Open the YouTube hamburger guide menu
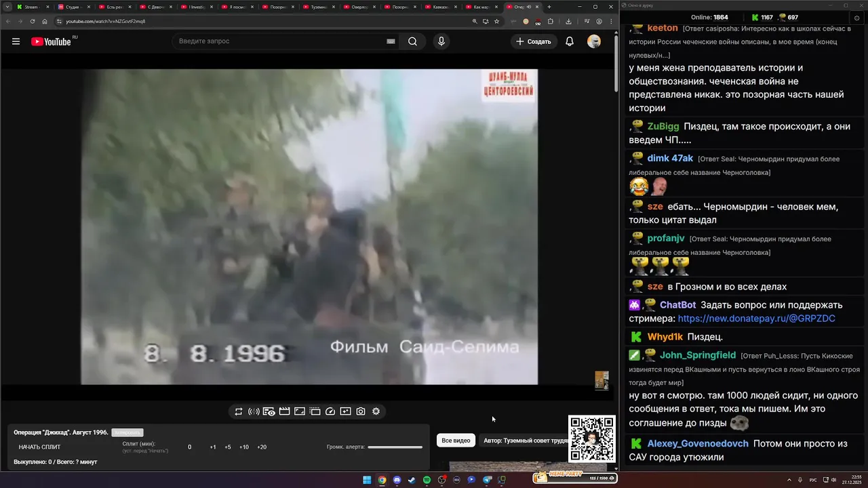This screenshot has width=868, height=488. [16, 41]
